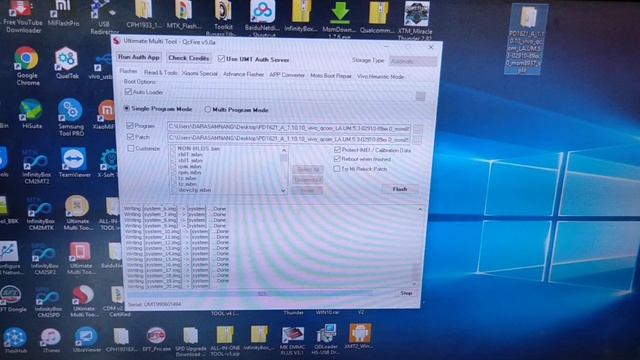Launch TeamViewer from the desktop
The image size is (640, 360).
[74, 162]
